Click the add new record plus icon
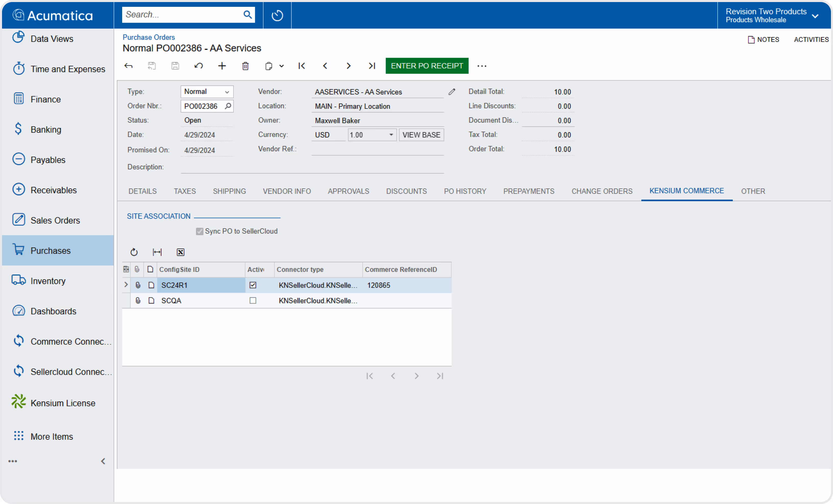The image size is (833, 504). pos(222,66)
